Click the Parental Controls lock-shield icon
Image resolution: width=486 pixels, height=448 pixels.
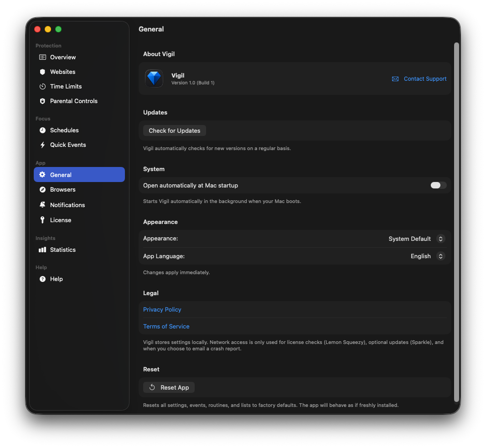[x=42, y=101]
